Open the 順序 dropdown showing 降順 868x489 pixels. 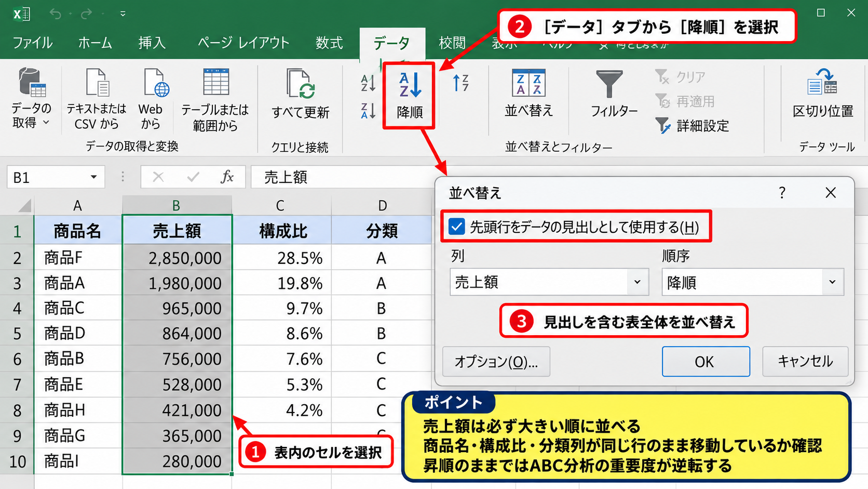pyautogui.click(x=752, y=282)
